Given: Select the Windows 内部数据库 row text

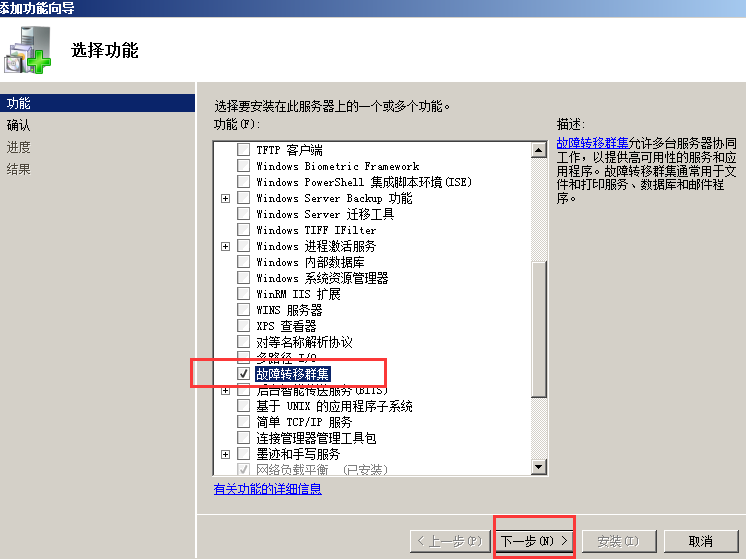Looking at the screenshot, I should [310, 262].
